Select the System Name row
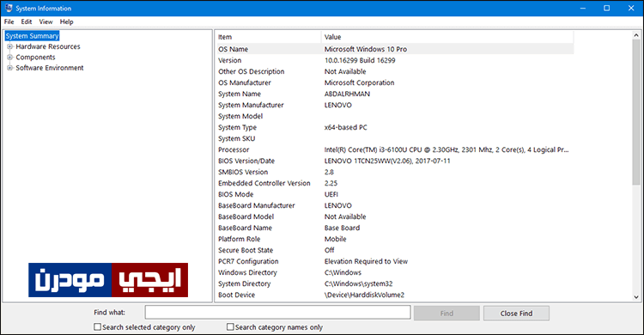The width and height of the screenshot is (644, 335). click(395, 94)
